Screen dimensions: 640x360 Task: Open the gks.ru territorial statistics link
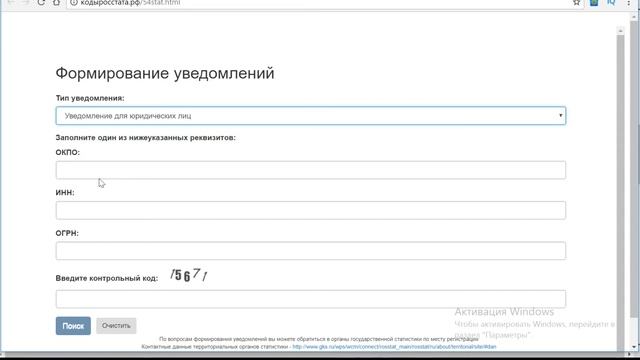coord(394,347)
